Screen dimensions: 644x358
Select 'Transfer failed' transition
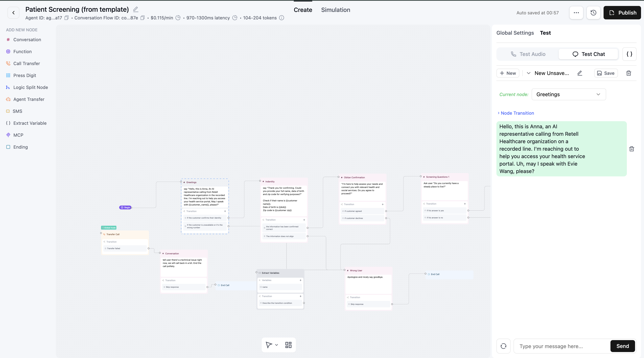tap(125, 248)
